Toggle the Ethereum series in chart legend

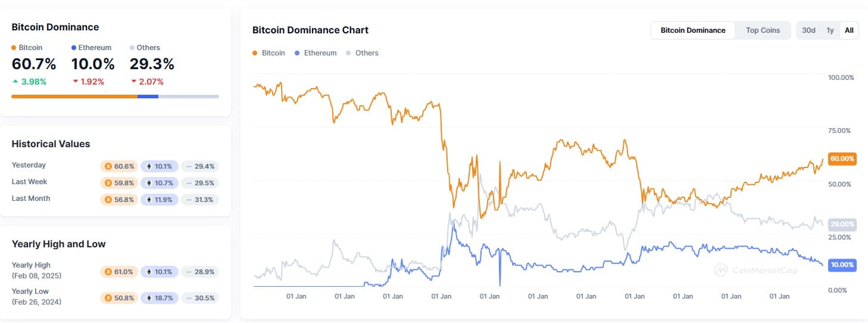pyautogui.click(x=315, y=53)
